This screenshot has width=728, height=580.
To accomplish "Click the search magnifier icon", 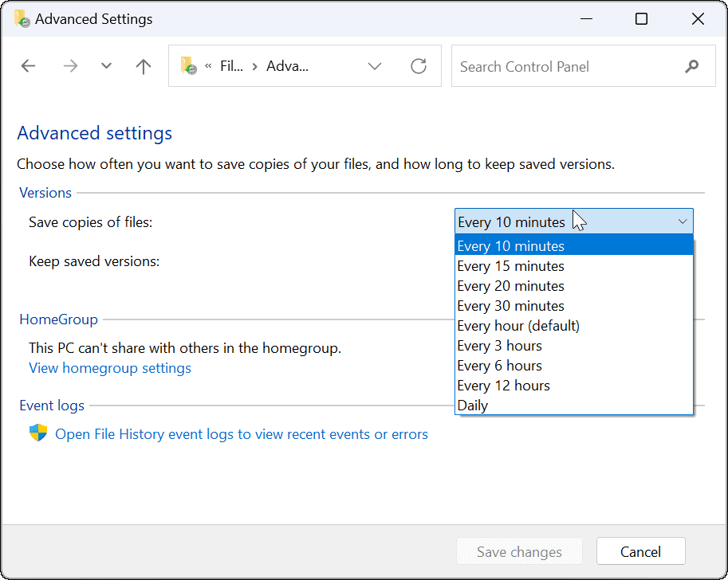I will 691,66.
